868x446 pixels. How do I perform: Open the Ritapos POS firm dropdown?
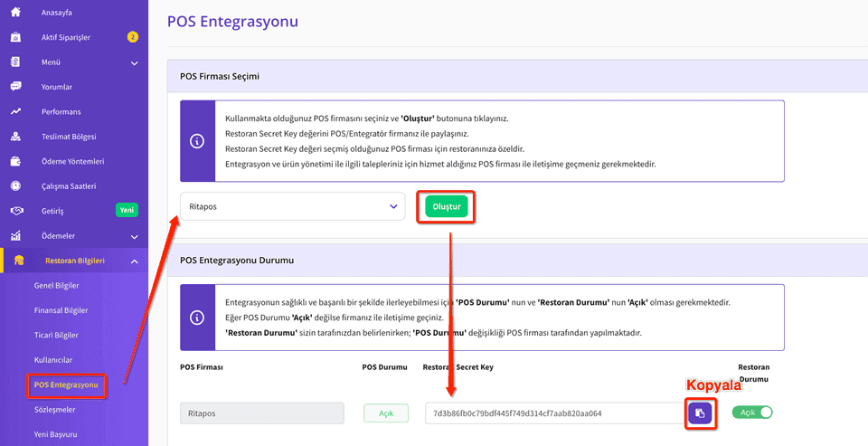pos(293,206)
